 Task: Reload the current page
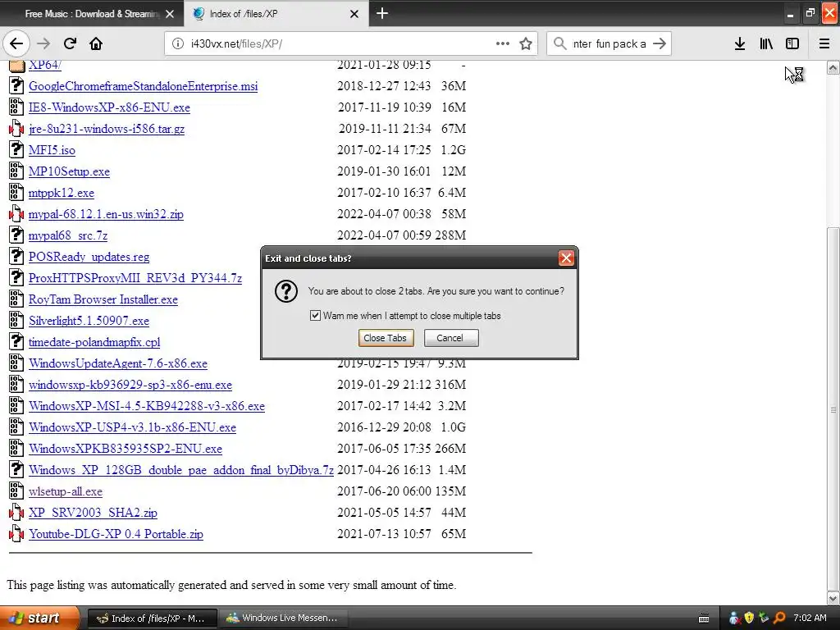pos(71,43)
